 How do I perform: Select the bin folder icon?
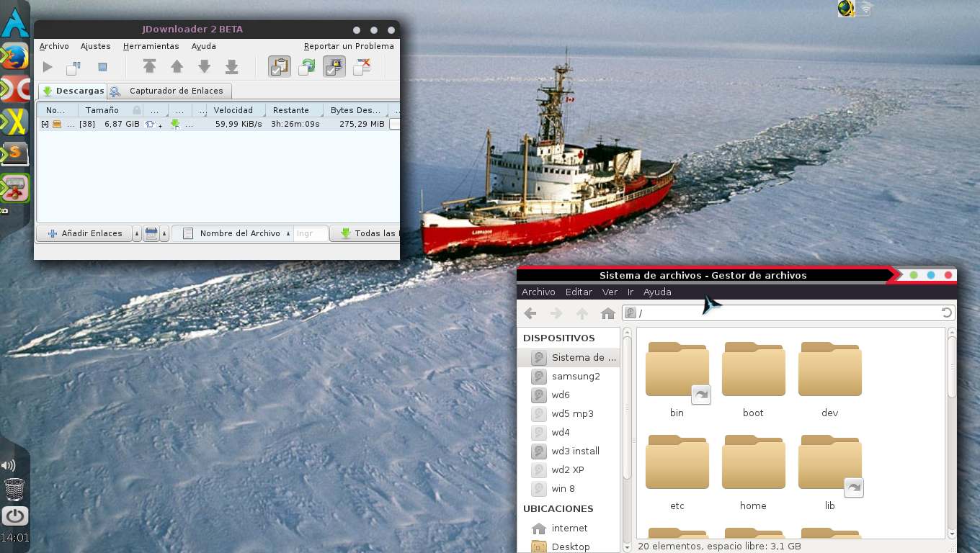(x=677, y=369)
